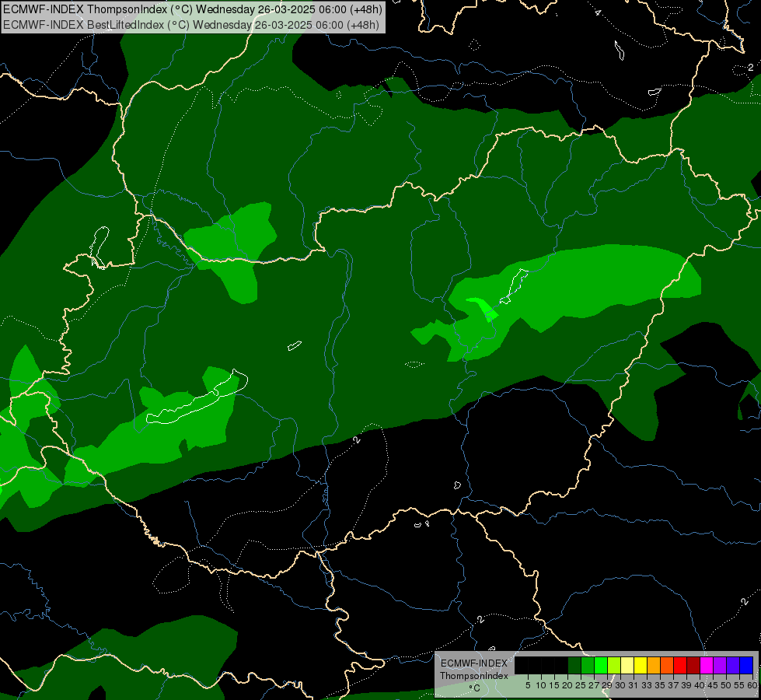Select the dark red 39–40 legend swatch
761x700 pixels.
tap(693, 666)
